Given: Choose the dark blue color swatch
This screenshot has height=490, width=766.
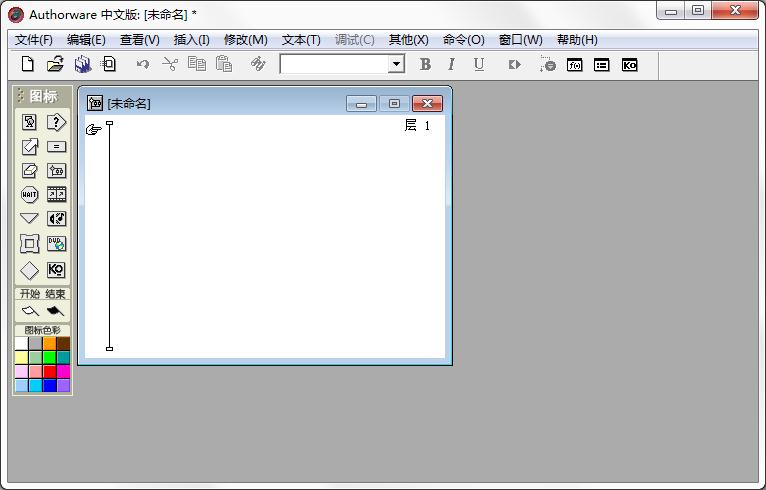Looking at the screenshot, I should pyautogui.click(x=49, y=385).
